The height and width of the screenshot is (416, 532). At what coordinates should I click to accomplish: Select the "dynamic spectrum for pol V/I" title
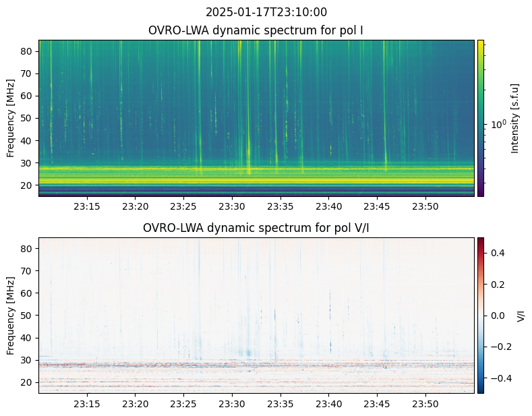click(256, 228)
